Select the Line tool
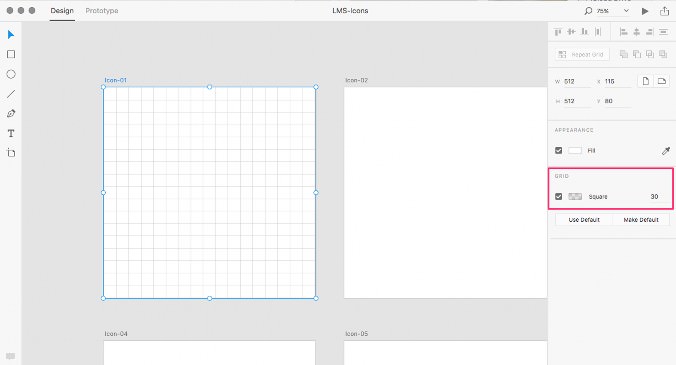The height and width of the screenshot is (365, 676). click(x=11, y=94)
